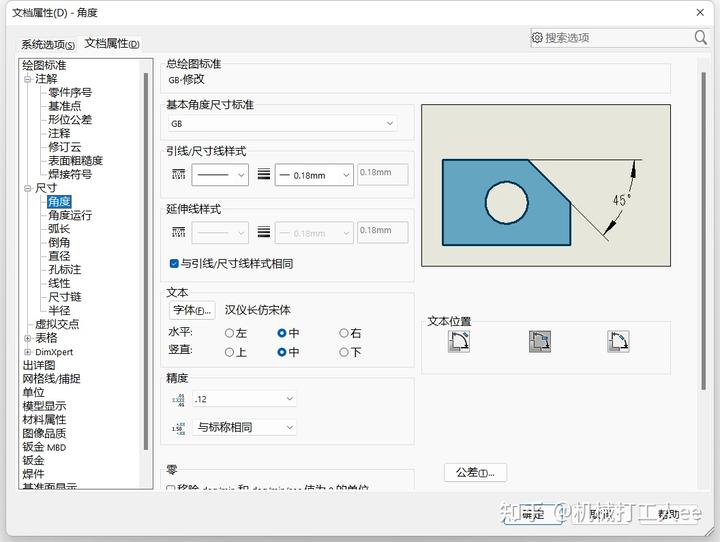Collapse the 尺寸 tree node
The width and height of the screenshot is (720, 542).
point(28,188)
